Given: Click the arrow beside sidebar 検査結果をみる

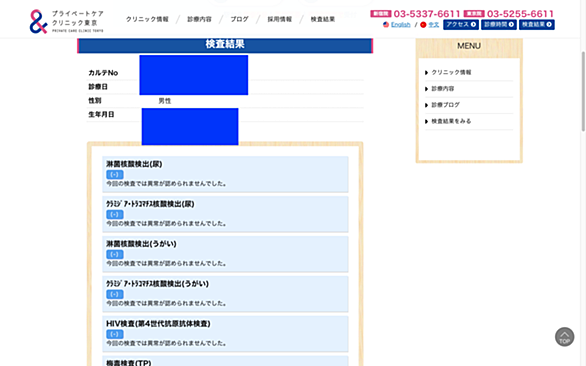Looking at the screenshot, I should coord(426,122).
